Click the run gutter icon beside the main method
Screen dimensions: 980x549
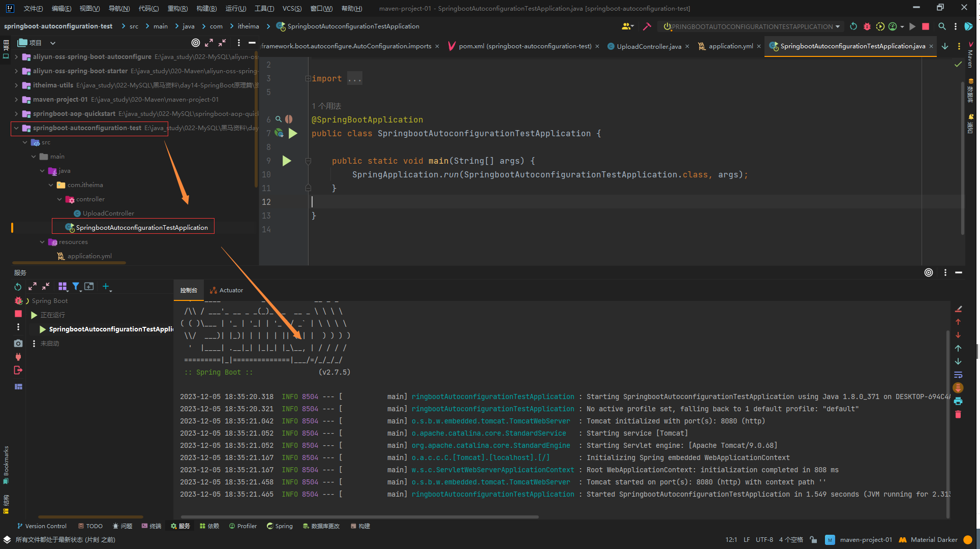point(287,161)
